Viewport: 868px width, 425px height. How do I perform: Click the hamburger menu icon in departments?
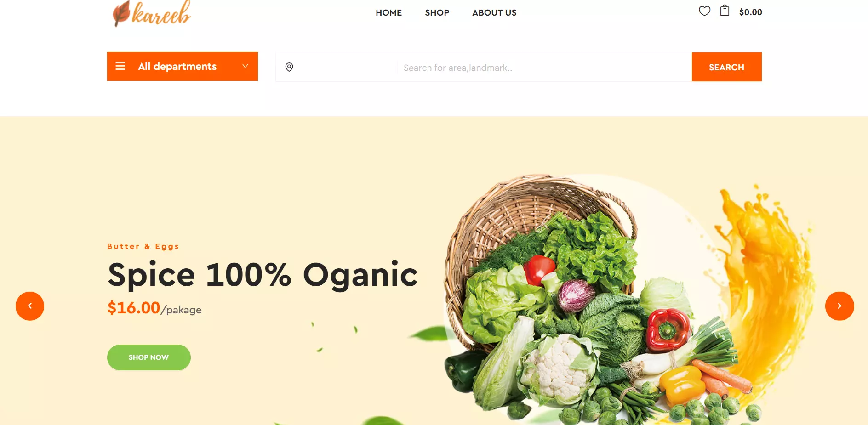120,66
